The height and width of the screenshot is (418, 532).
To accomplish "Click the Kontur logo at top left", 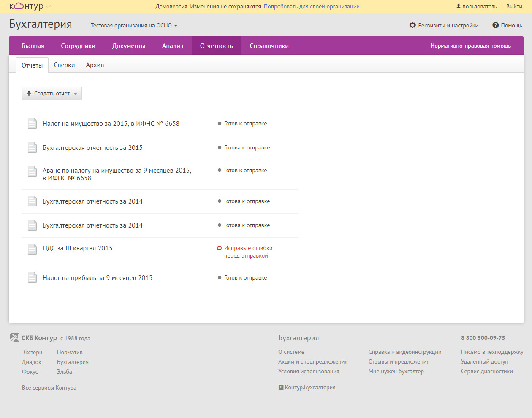I will point(26,6).
